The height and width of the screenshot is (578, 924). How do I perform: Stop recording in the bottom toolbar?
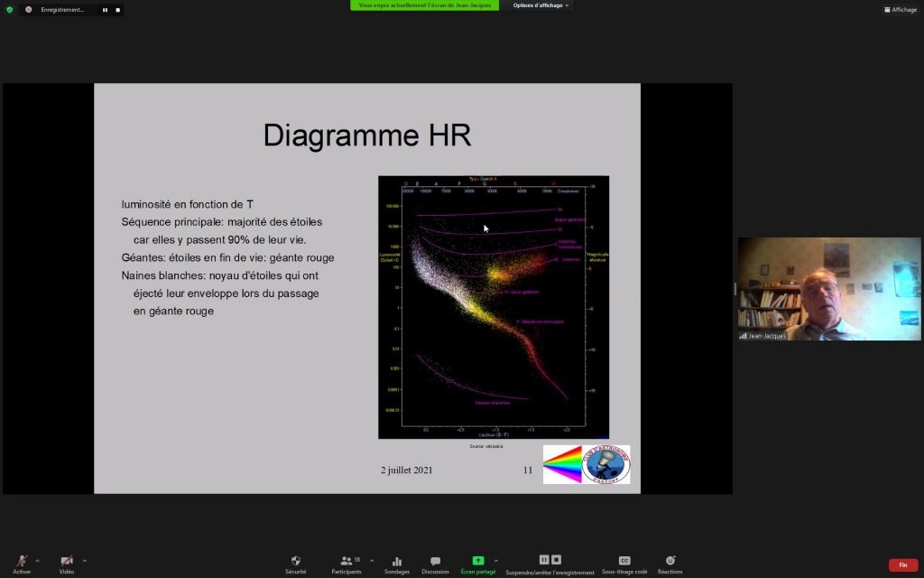point(556,560)
